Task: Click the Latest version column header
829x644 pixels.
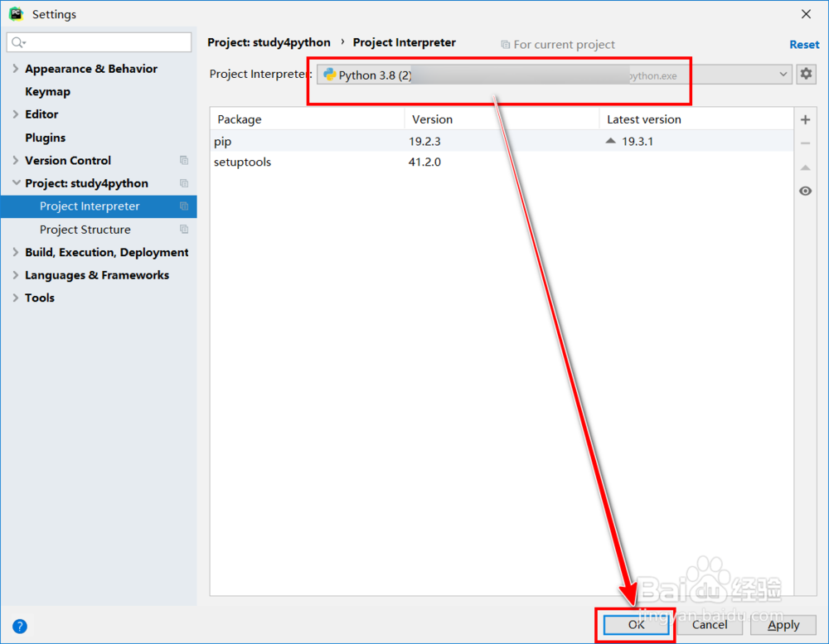Action: 696,119
